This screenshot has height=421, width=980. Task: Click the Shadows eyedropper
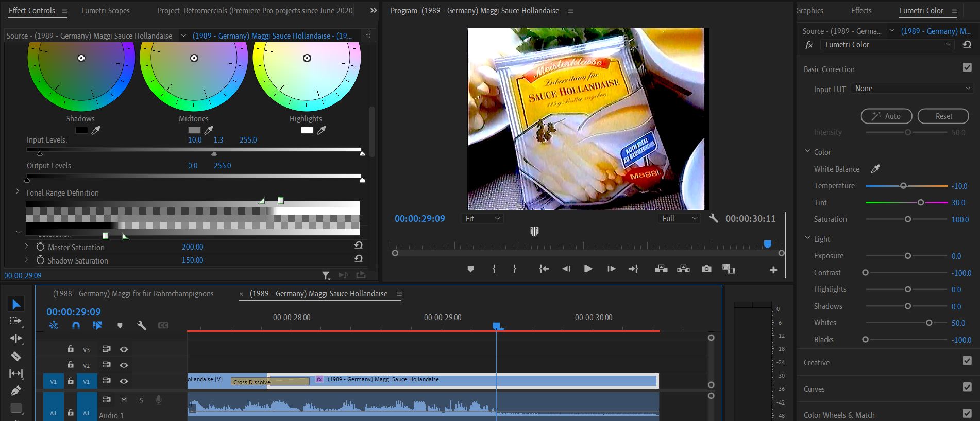click(96, 130)
